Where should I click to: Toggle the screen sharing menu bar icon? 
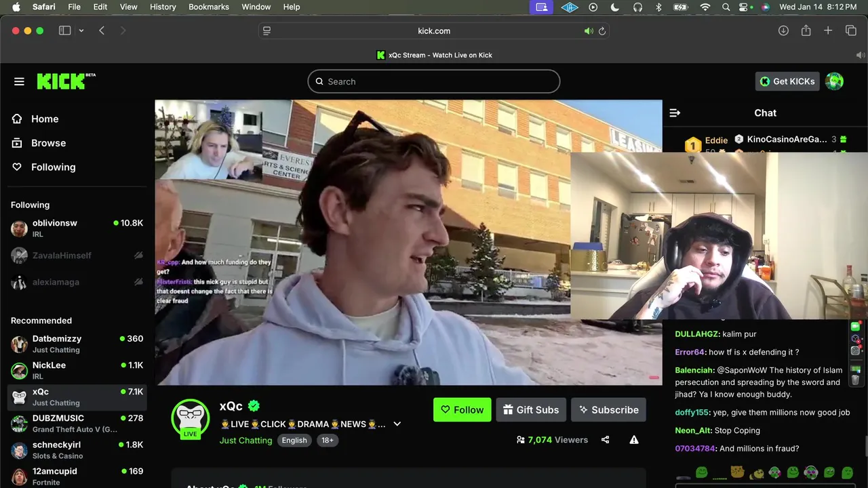[541, 7]
